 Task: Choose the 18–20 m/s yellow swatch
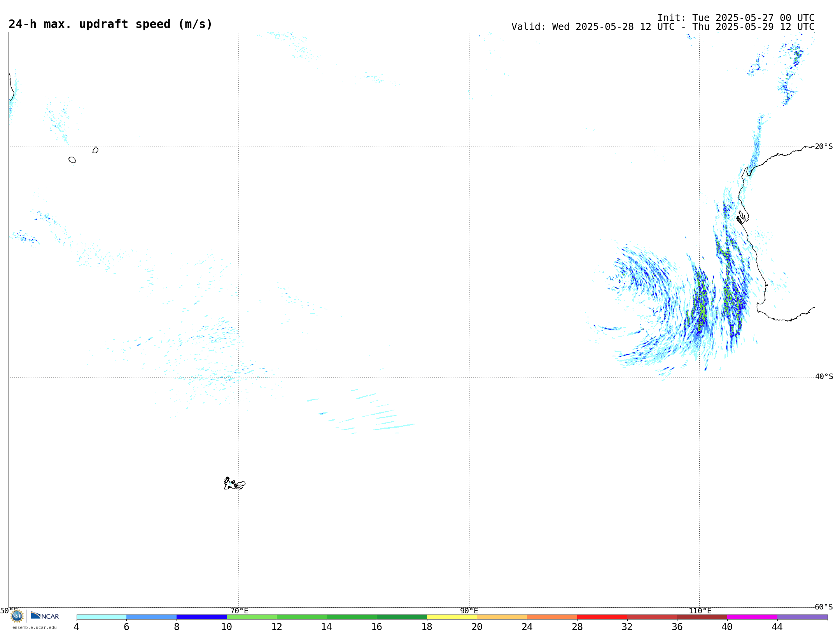point(452,617)
